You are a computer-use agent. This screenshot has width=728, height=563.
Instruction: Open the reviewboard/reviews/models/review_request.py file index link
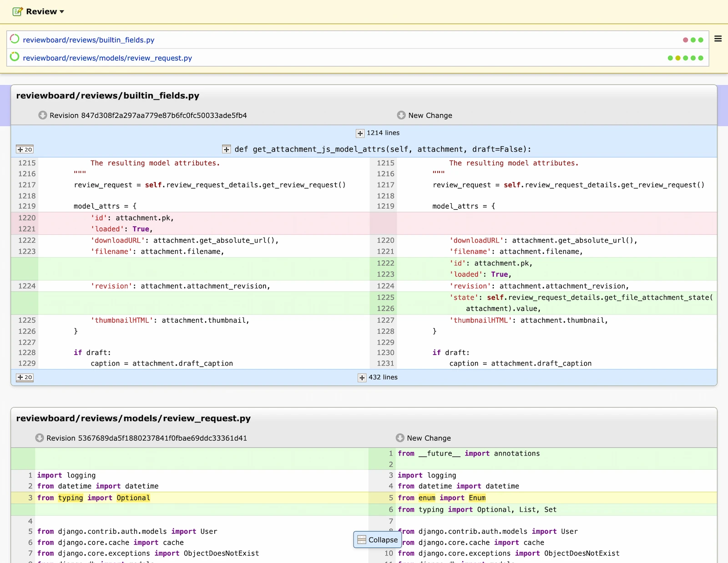107,58
